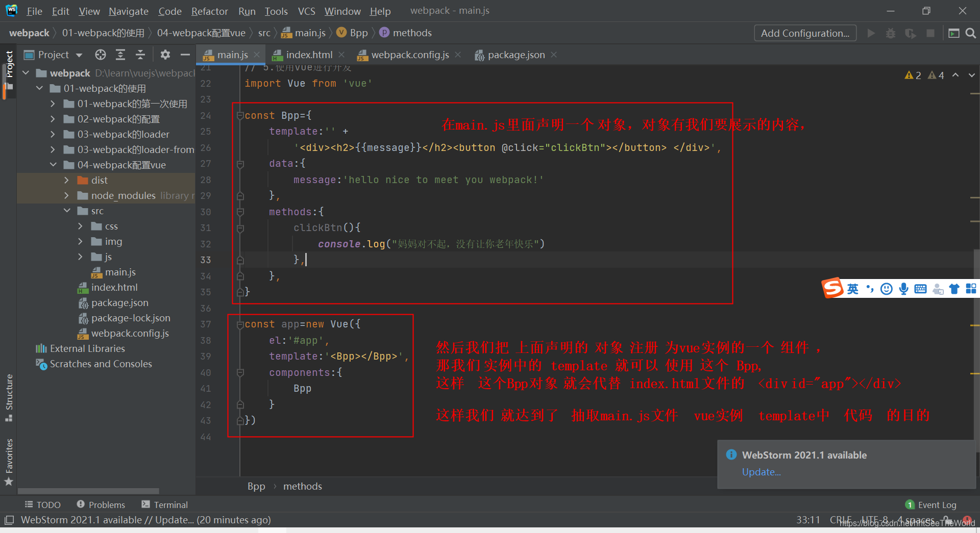Select Scratches and Consoles node
The image size is (980, 533).
101,364
